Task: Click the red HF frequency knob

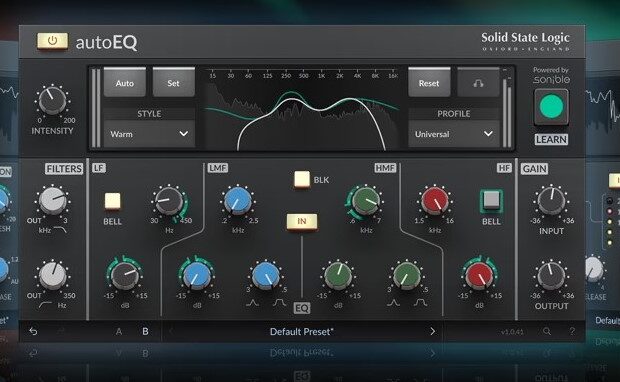Action: pos(435,201)
